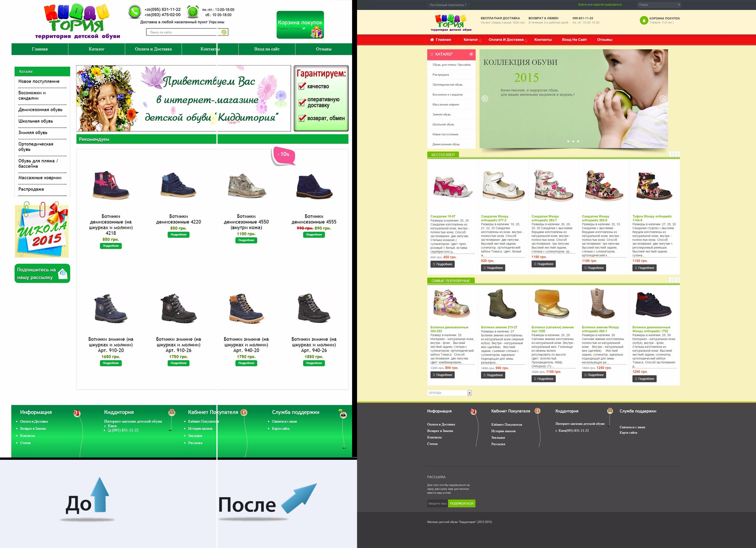Click the green alarm clock icon near working hours
756x548 pixels.
point(193,12)
